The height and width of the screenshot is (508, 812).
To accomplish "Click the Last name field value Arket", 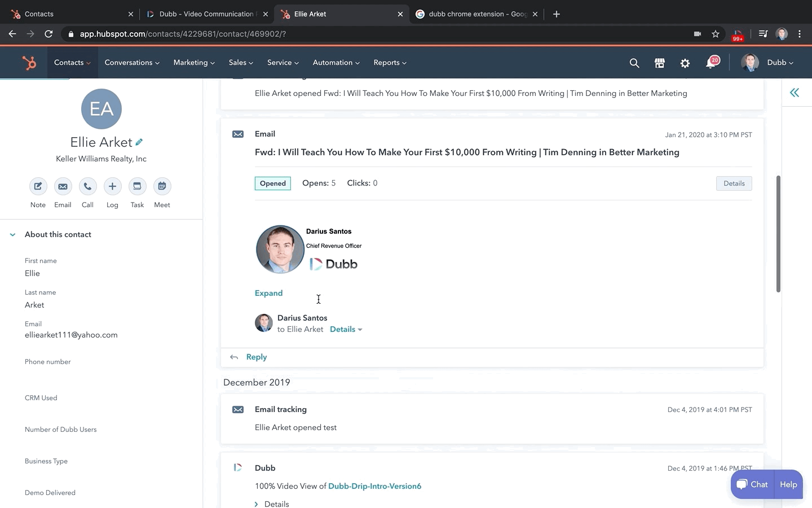I will click(34, 305).
